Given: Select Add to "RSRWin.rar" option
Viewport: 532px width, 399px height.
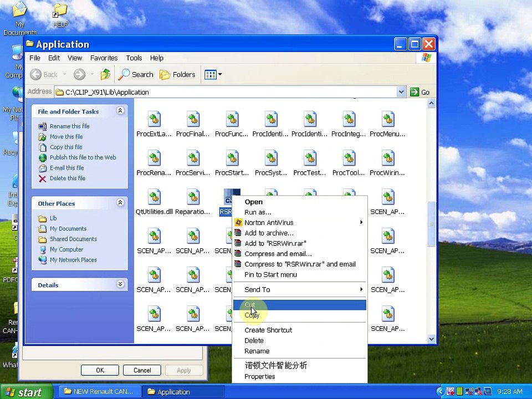Looking at the screenshot, I should (300, 243).
